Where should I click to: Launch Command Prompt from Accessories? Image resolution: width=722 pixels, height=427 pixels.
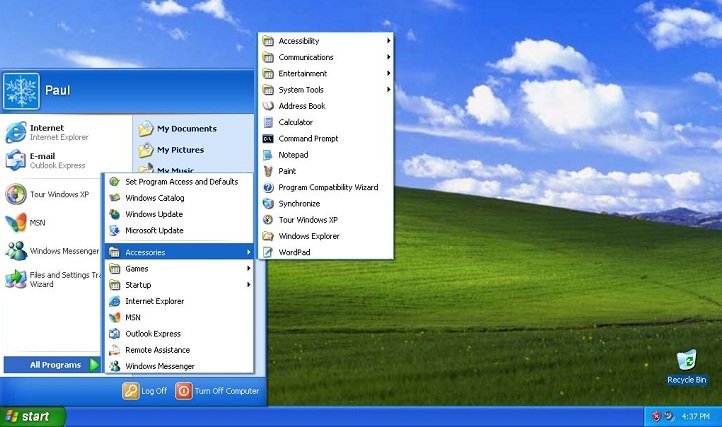[x=326, y=138]
